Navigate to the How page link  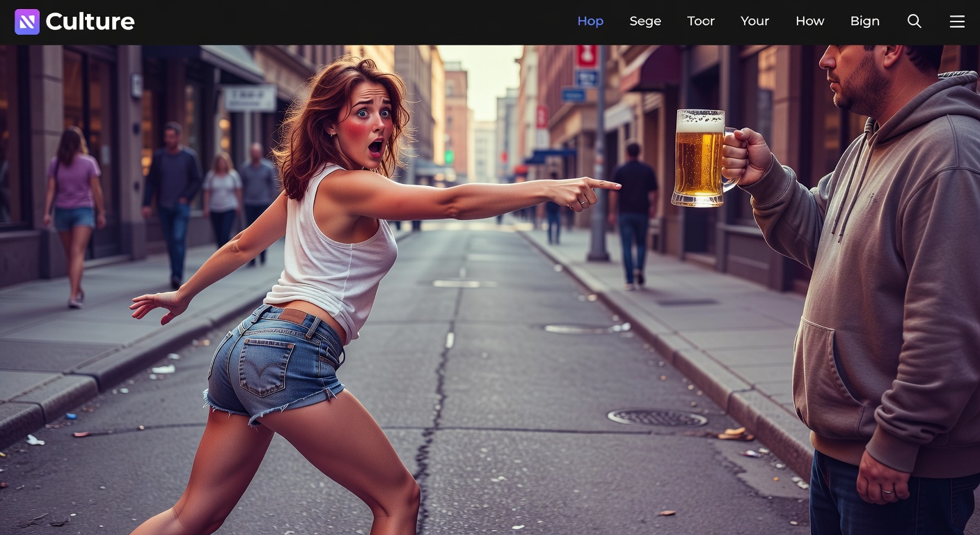[x=809, y=22]
